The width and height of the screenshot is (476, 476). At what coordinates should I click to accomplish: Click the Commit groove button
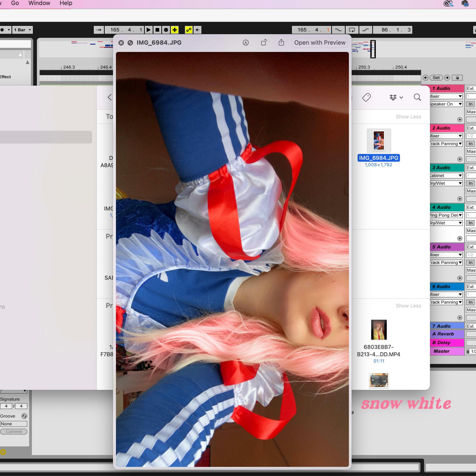coord(14,431)
